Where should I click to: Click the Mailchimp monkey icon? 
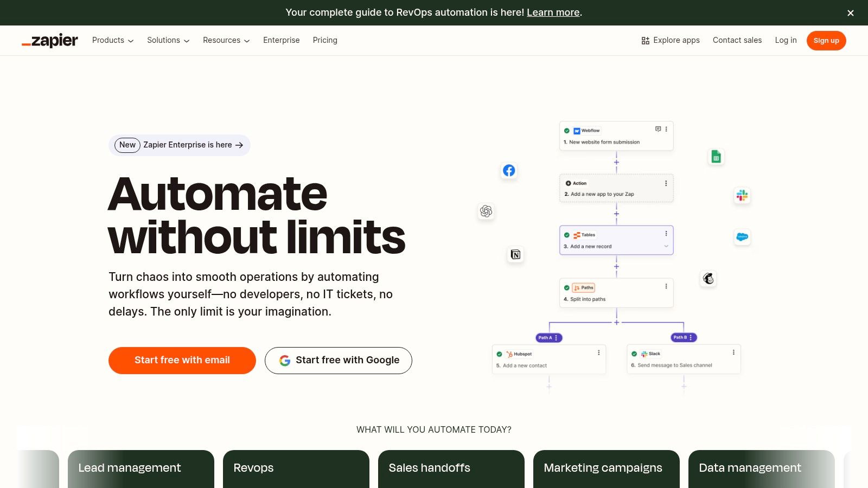tap(709, 279)
